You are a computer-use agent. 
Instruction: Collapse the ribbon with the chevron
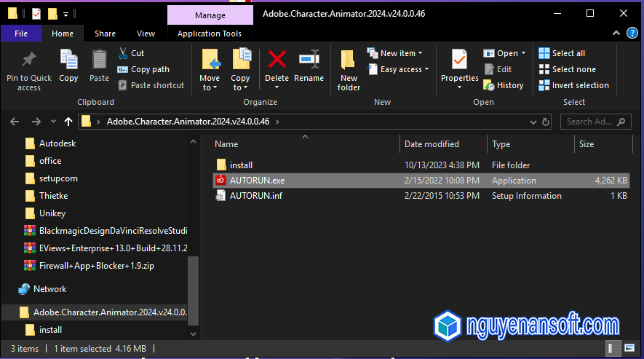pos(616,33)
